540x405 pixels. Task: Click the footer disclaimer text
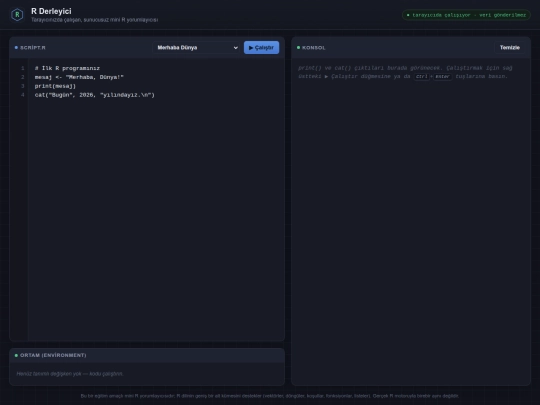(270, 396)
